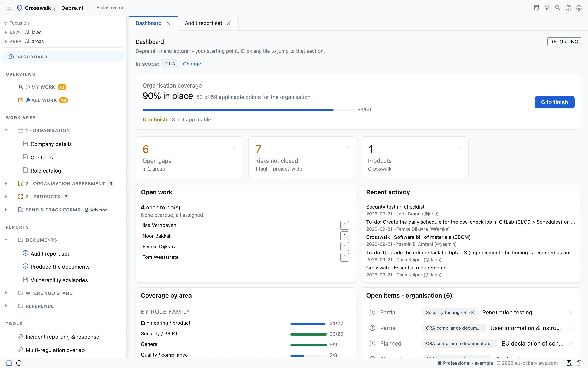Click the Incident reporting wrench icon
Viewport: 588px width, 368px height.
(x=21, y=336)
